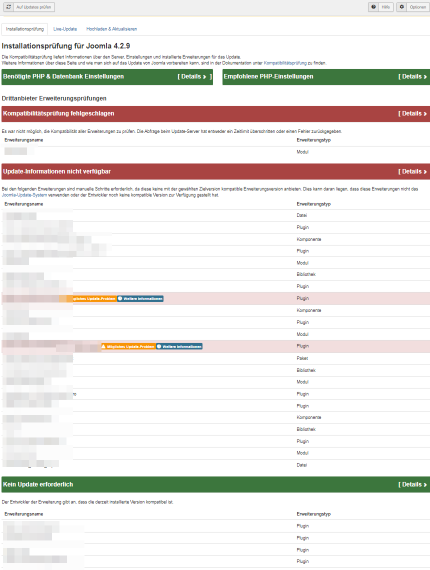Click Weitere Informationen in the lower highlighted row
Viewport: 430px width, 570px height.
179,346
